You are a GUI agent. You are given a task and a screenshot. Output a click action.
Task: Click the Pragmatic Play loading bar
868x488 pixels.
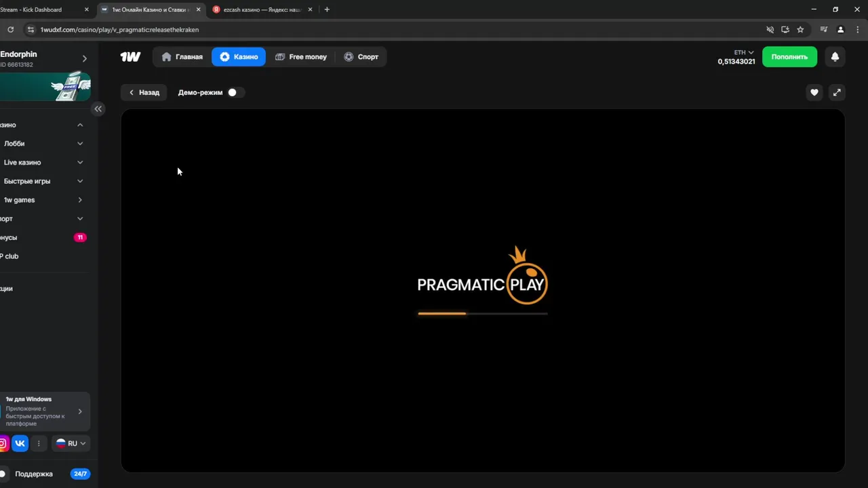[483, 314]
